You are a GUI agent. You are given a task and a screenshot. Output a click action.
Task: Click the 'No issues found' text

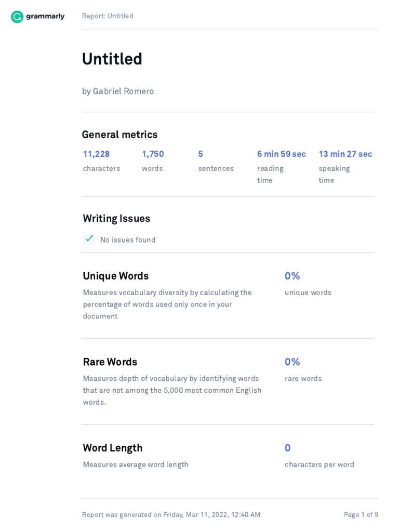[128, 240]
